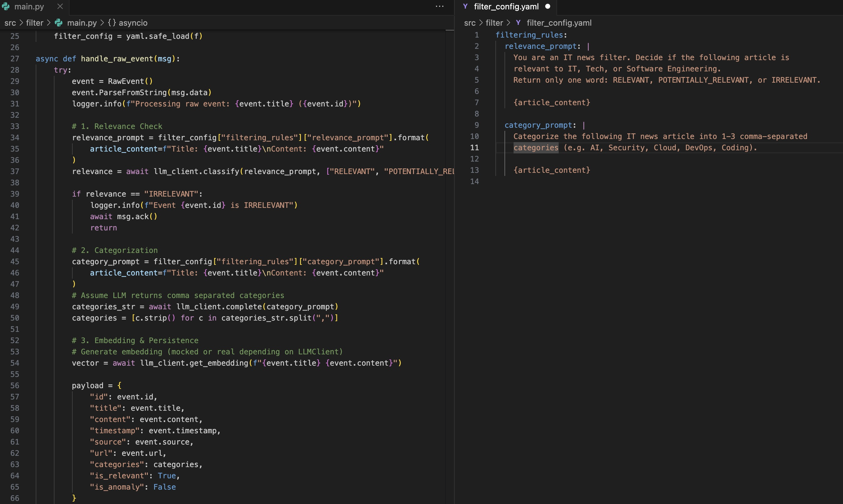
Task: Switch to the main.py tab
Action: tap(29, 7)
